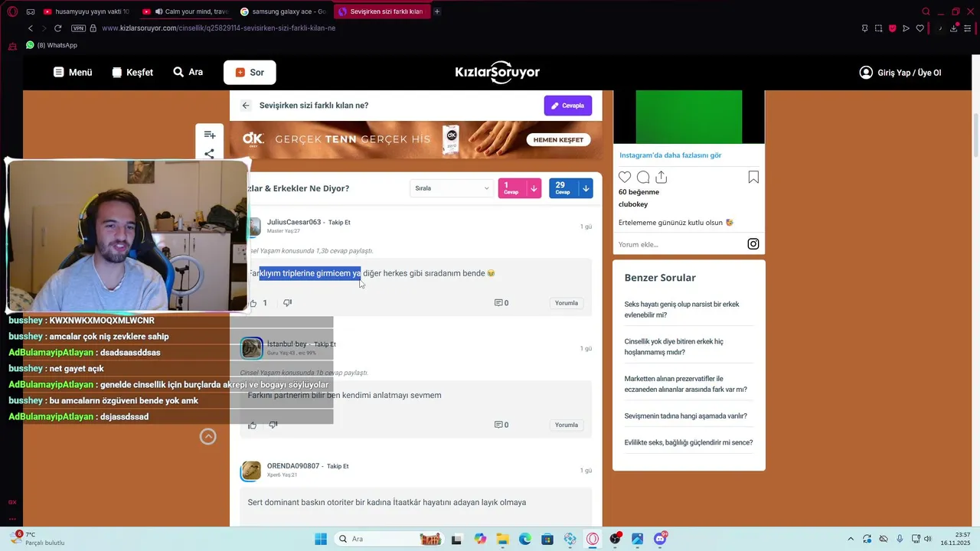980x551 pixels.
Task: Click the Instagram comment bubble icon
Action: point(643,178)
